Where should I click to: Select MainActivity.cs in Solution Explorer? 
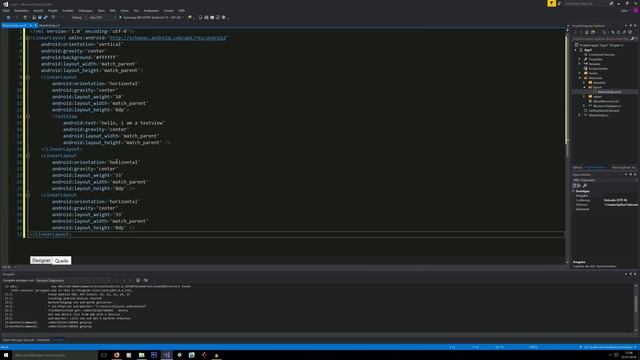[x=598, y=116]
